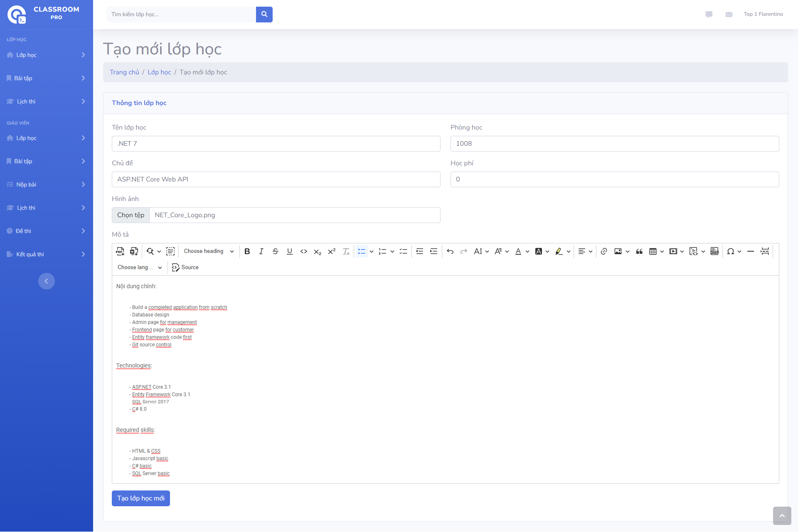Insert a link in the description
This screenshot has height=532, width=798.
pos(604,251)
